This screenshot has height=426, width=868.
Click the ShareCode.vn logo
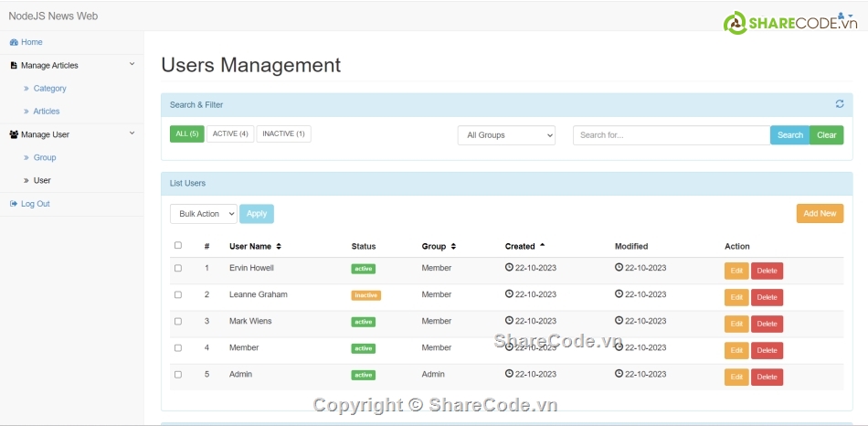point(791,24)
